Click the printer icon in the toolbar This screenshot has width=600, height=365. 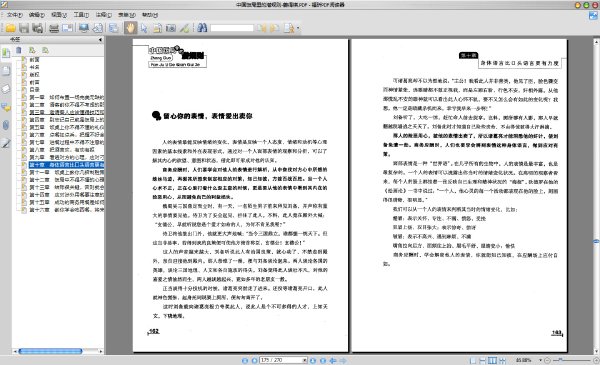click(54, 28)
